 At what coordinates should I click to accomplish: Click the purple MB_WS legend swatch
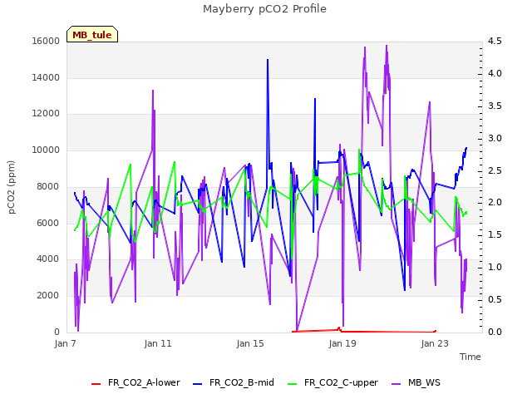(x=396, y=384)
